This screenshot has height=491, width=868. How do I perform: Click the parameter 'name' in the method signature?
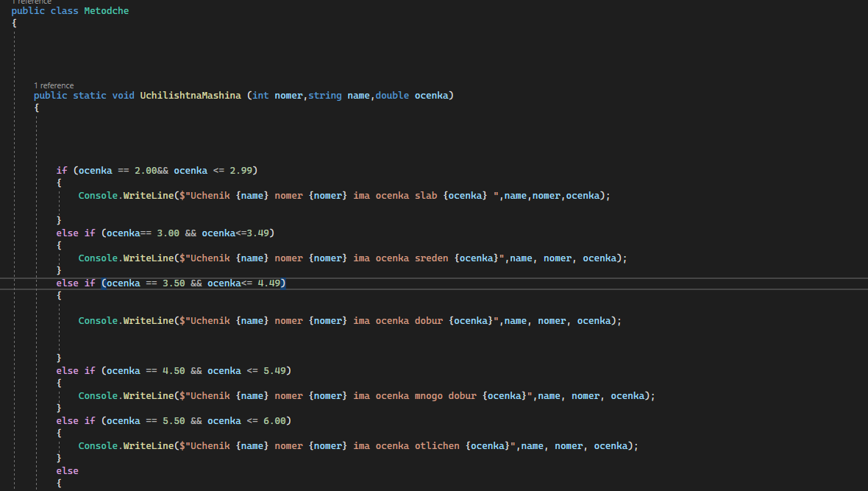click(358, 95)
